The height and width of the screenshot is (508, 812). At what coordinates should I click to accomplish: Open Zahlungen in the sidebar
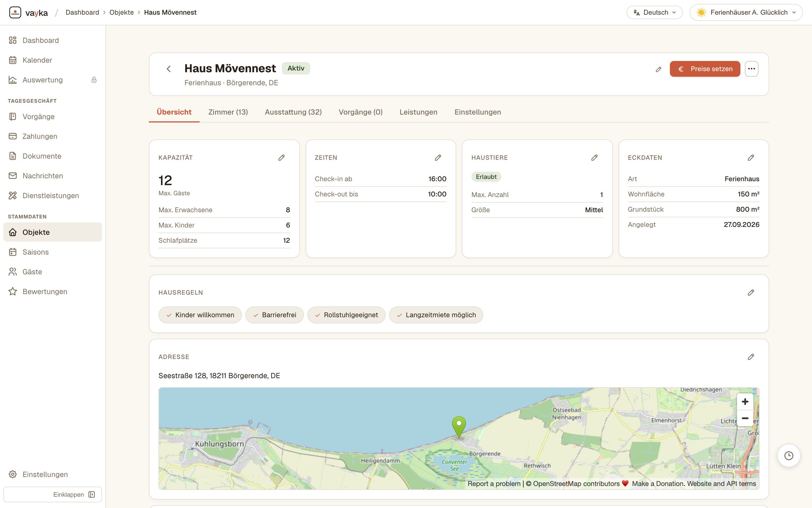coord(53,136)
